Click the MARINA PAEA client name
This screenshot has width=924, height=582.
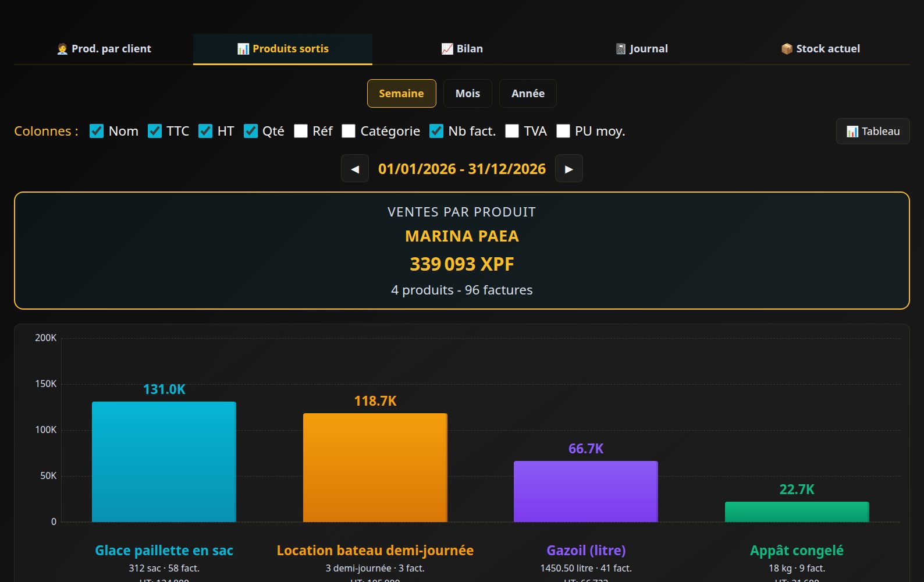462,236
